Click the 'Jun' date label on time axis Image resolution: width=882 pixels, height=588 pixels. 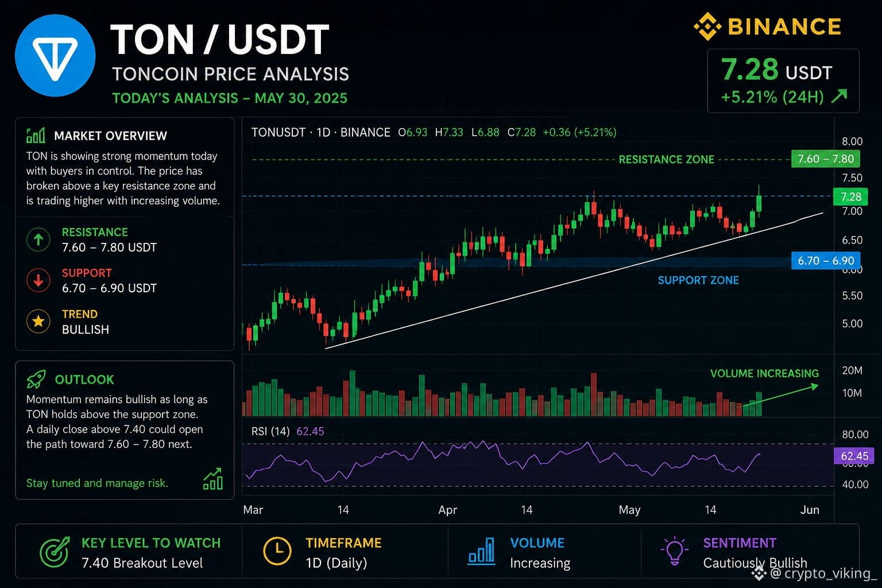pos(810,510)
